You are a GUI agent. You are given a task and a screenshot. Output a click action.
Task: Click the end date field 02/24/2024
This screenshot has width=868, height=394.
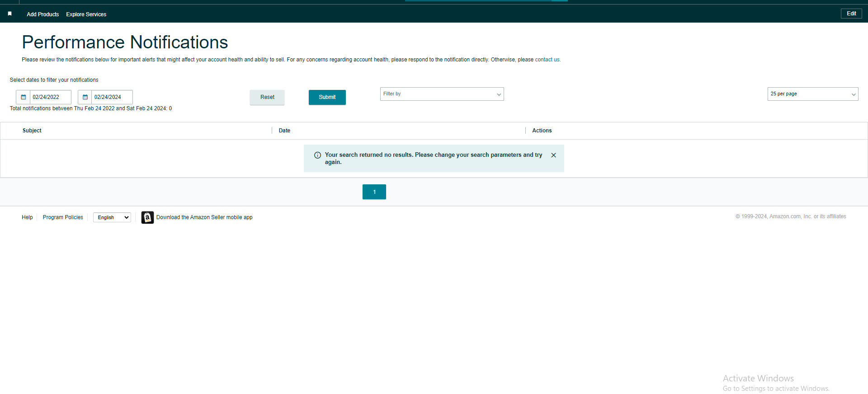pyautogui.click(x=112, y=97)
